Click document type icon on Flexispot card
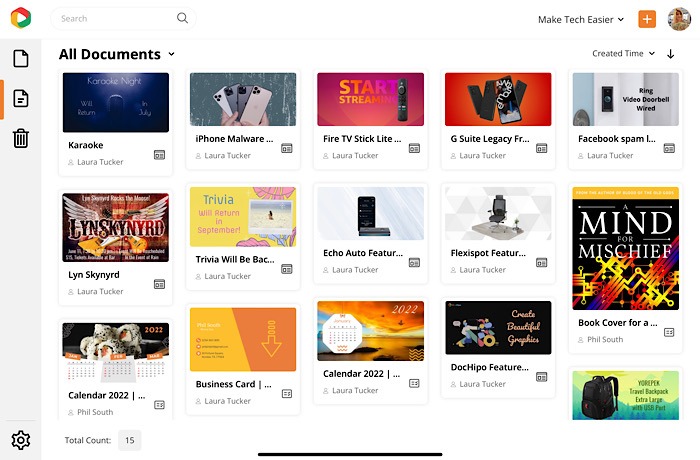This screenshot has width=700, height=460. coord(542,263)
